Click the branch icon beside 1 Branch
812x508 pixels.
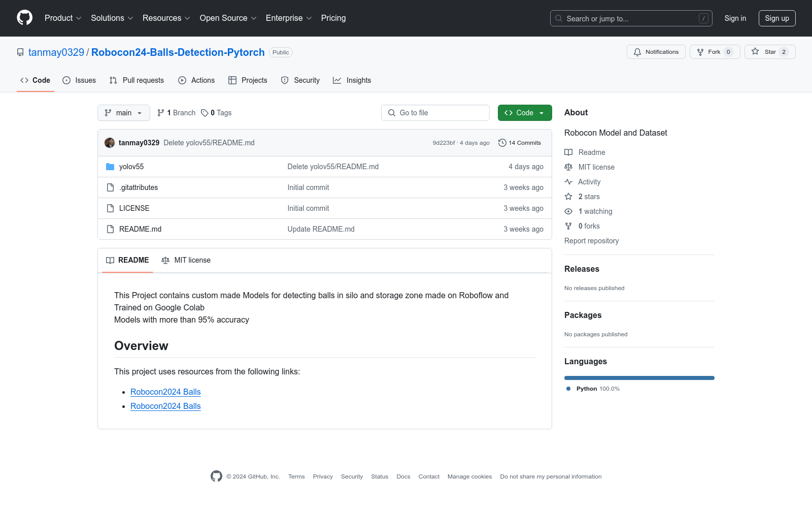pyautogui.click(x=161, y=113)
